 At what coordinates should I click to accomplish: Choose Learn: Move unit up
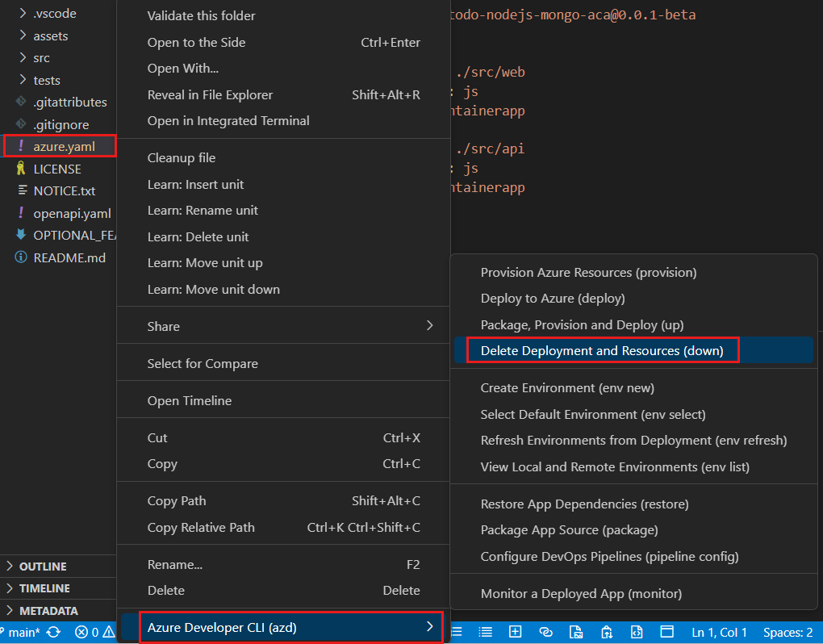click(283, 263)
